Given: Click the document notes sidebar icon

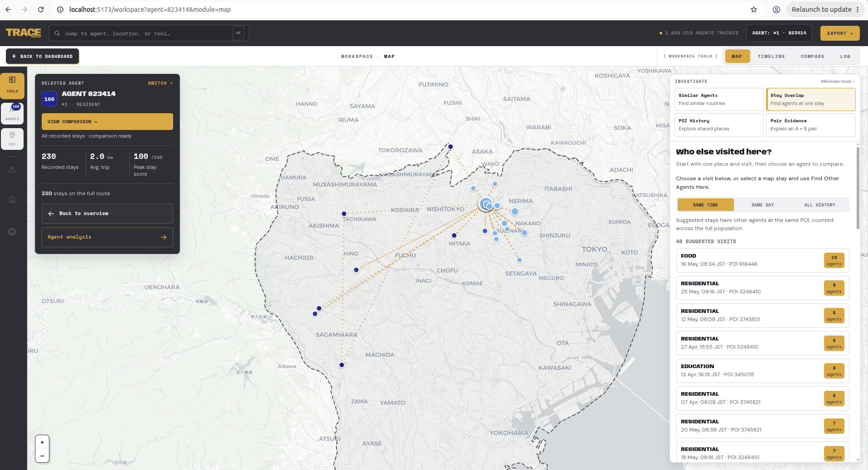Looking at the screenshot, I should [x=12, y=200].
